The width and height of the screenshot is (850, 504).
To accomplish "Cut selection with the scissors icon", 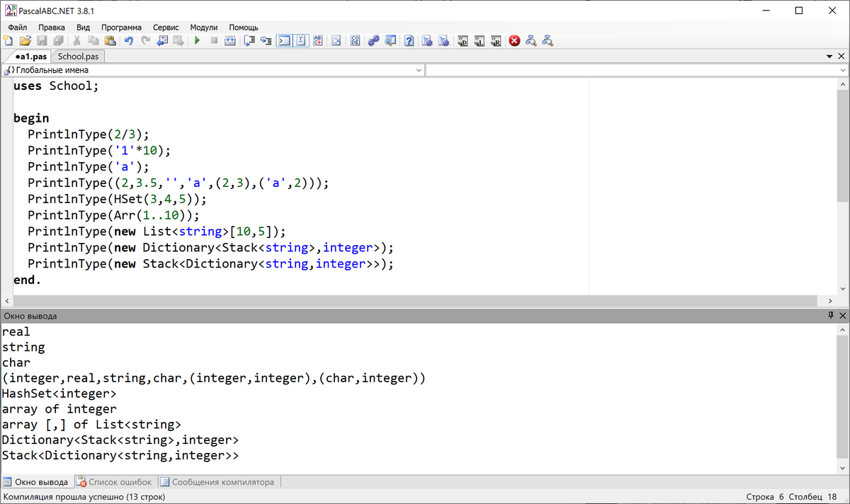I will point(76,41).
